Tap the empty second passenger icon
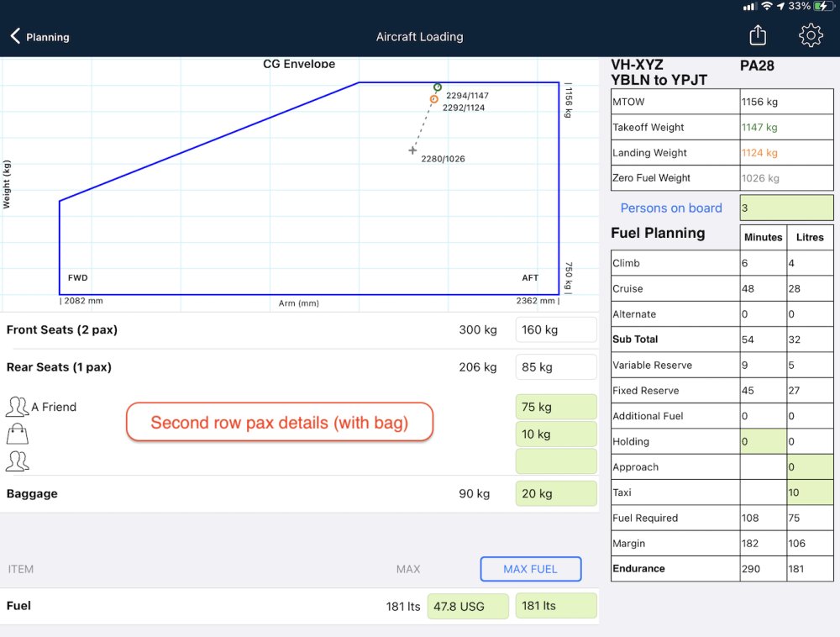 point(17,461)
